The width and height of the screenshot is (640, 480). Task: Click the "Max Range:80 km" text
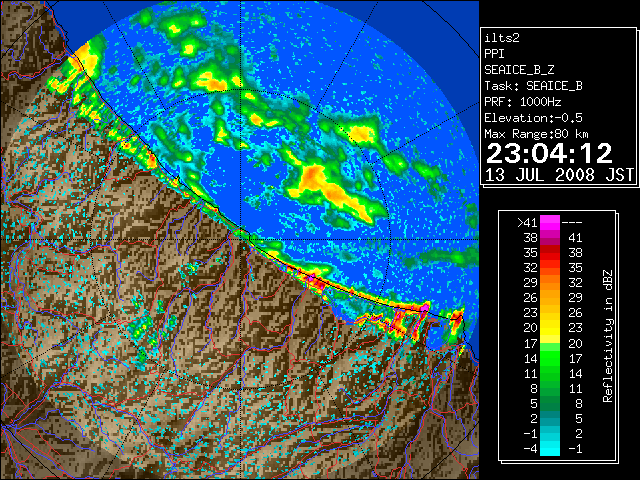[x=536, y=134]
